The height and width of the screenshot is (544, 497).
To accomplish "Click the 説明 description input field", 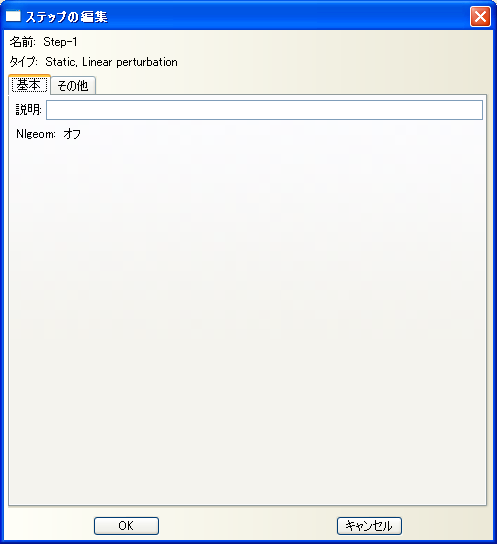I will tap(264, 110).
